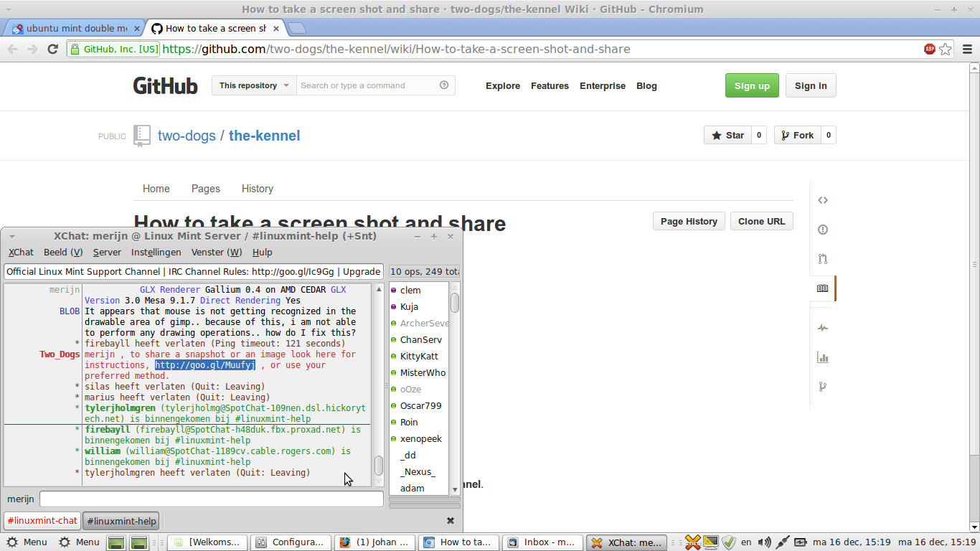Click the battery power tray icon
The width and height of the screenshot is (980, 551).
coord(801,542)
